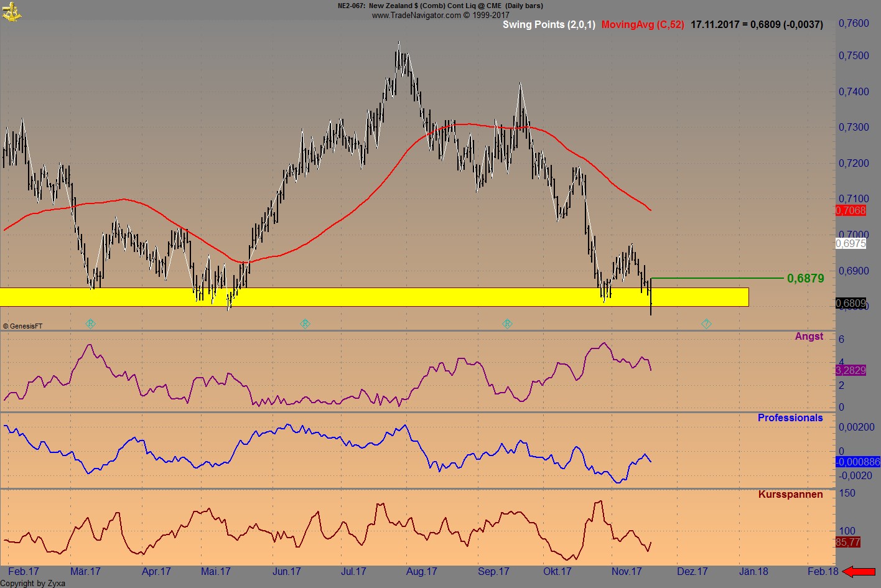Click the golden ship logo icon
The height and width of the screenshot is (588, 881).
pos(11,11)
